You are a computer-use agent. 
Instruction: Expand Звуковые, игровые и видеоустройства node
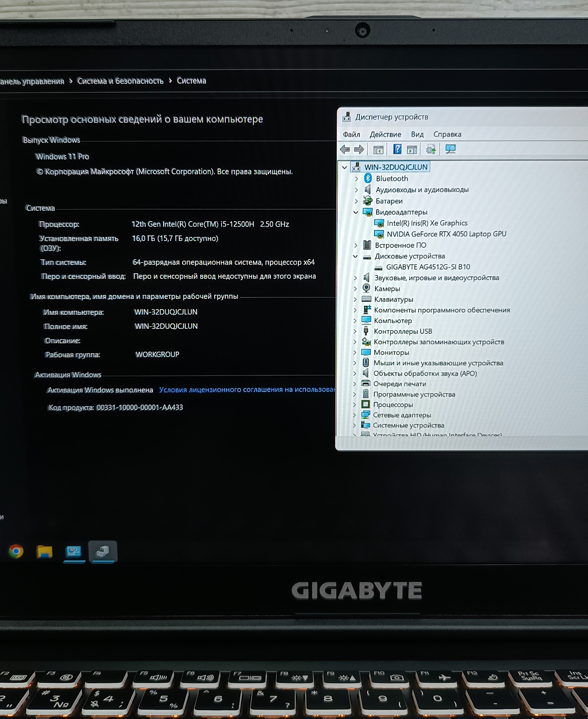click(355, 278)
